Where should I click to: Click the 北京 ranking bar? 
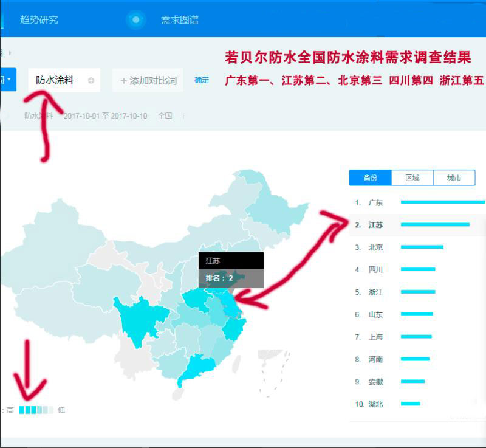(x=422, y=247)
